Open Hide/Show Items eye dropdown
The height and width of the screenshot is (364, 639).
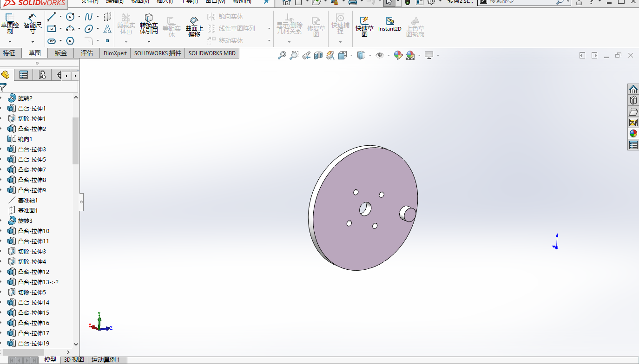click(389, 56)
